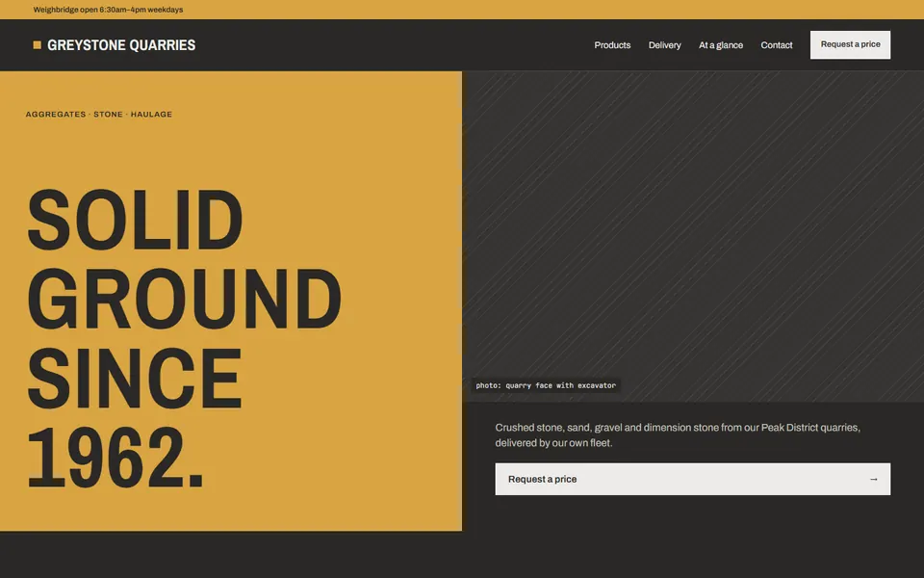Image resolution: width=924 pixels, height=578 pixels.
Task: Click the 'AGGREGATES · STONE · HAULAGE' tagline
Action: click(x=99, y=115)
